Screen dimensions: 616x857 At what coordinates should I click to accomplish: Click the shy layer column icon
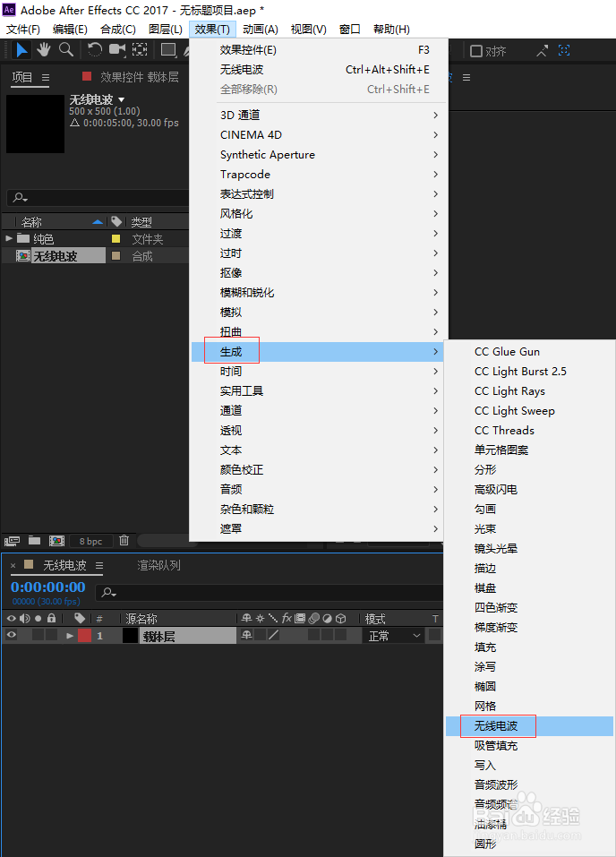point(246,618)
